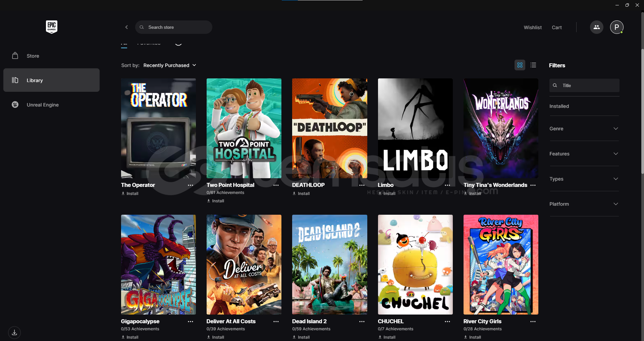The height and width of the screenshot is (341, 644).
Task: Open more options for CHUCHEL
Action: click(x=447, y=322)
